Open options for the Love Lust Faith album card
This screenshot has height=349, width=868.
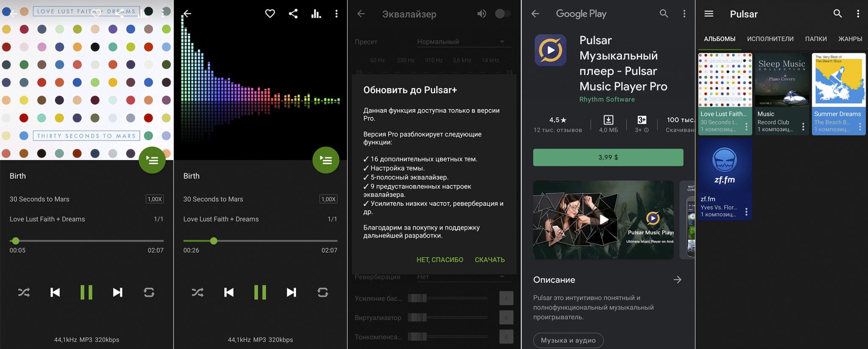(x=746, y=126)
